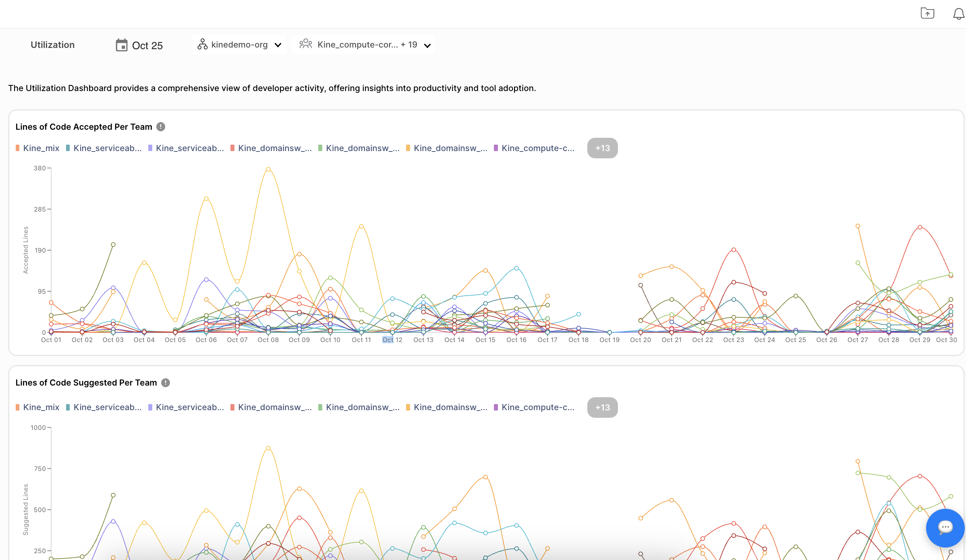Open the chat assistant bubble
This screenshot has width=966, height=560.
(945, 528)
